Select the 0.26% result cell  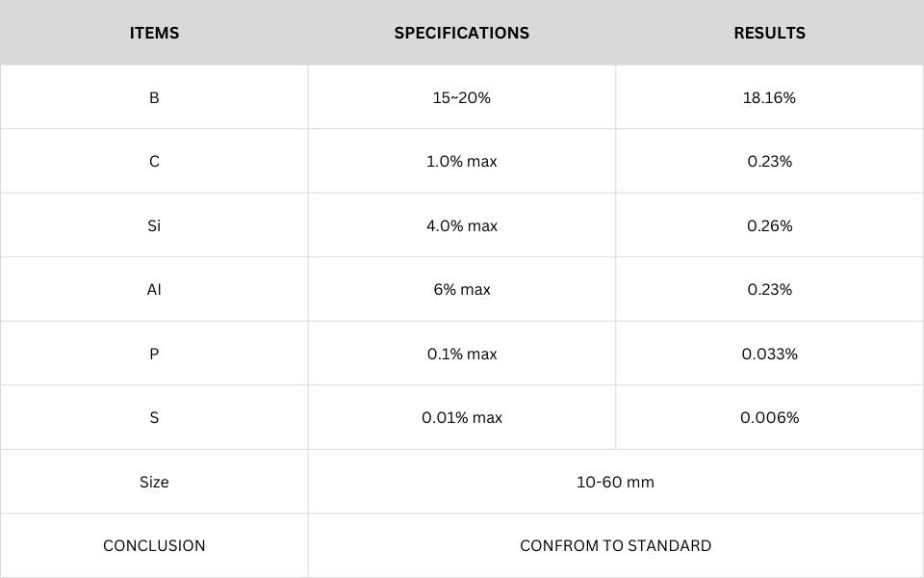tap(769, 225)
